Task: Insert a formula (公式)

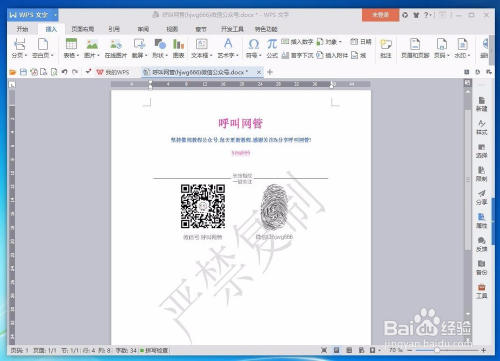Action: (x=272, y=48)
